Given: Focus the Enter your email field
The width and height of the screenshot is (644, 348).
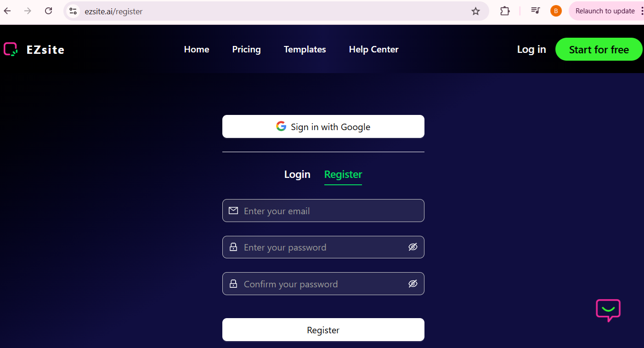Looking at the screenshot, I should pos(323,211).
